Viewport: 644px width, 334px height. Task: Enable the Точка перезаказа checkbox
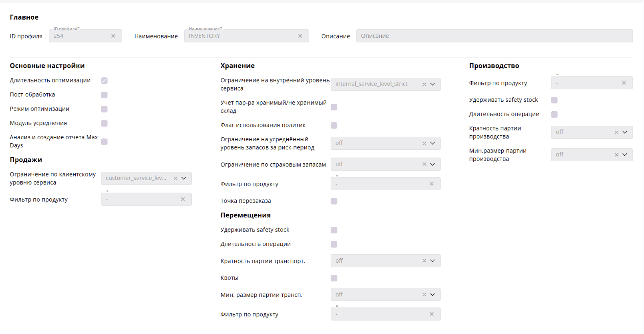334,201
